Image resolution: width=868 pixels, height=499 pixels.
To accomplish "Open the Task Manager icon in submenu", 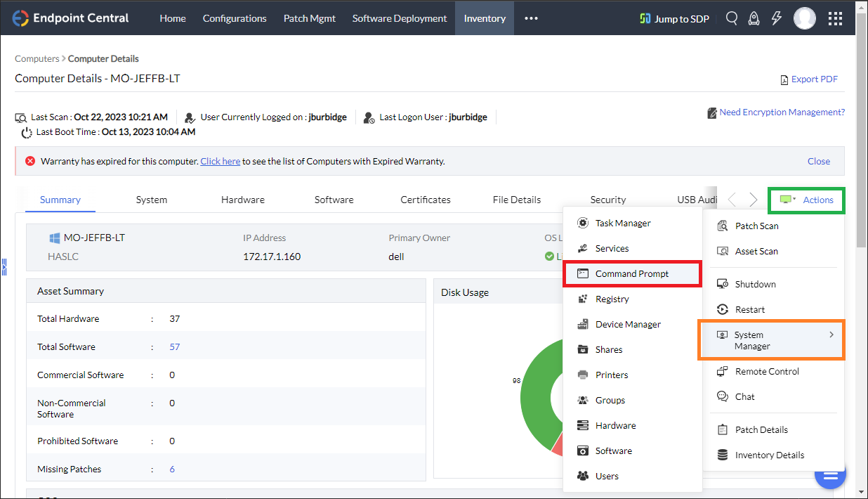I will [x=582, y=223].
